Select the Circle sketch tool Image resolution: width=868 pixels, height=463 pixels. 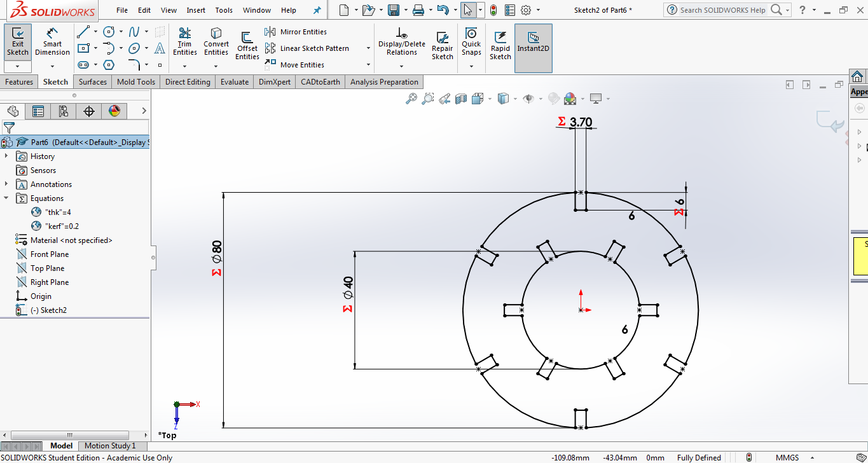(109, 32)
